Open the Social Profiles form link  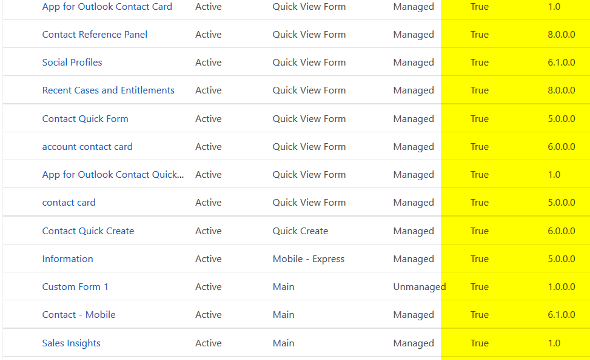(x=72, y=62)
